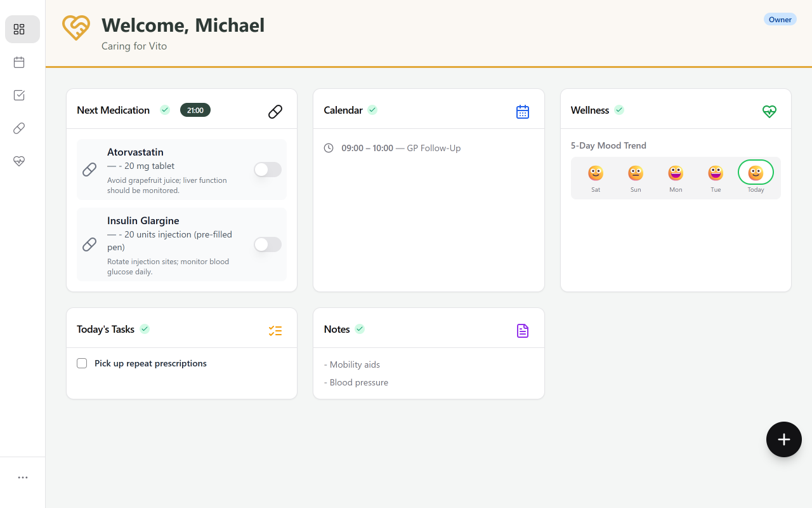This screenshot has height=508, width=812.
Task: Select Saturday's mood emoji
Action: coord(595,173)
